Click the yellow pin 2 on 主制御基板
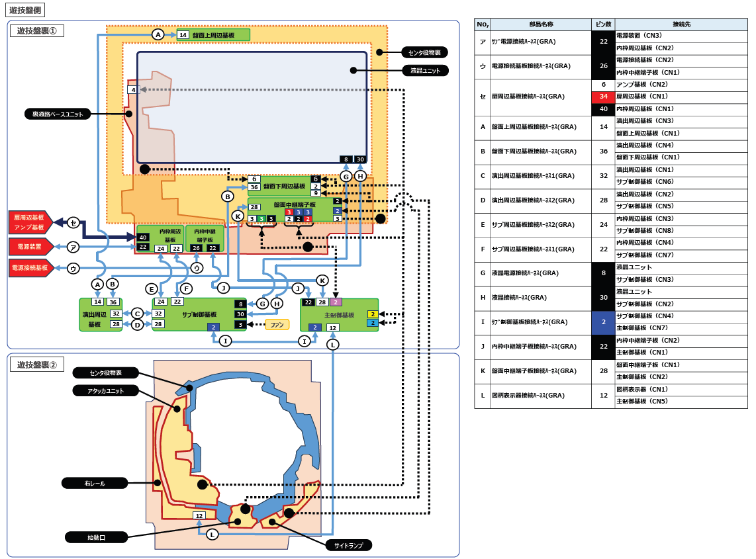Screen dimensions: 756x559 372,314
